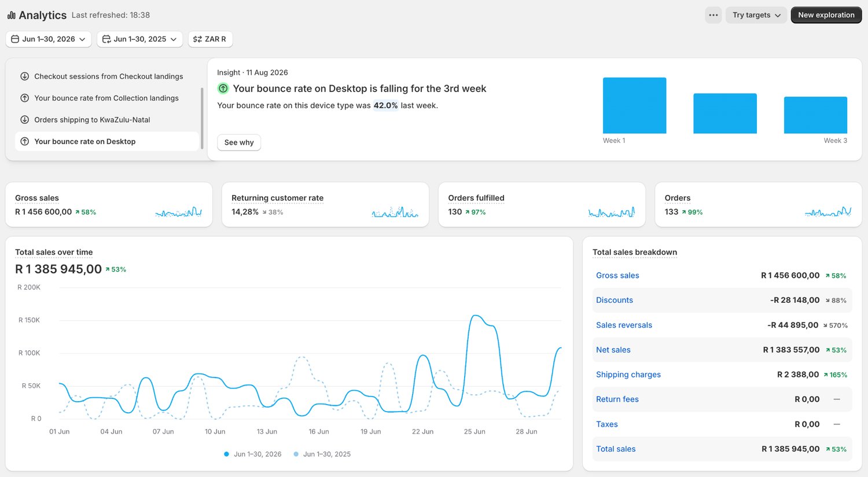Expand the Jun 1–30, 2026 date range dropdown
868x477 pixels.
coord(49,39)
